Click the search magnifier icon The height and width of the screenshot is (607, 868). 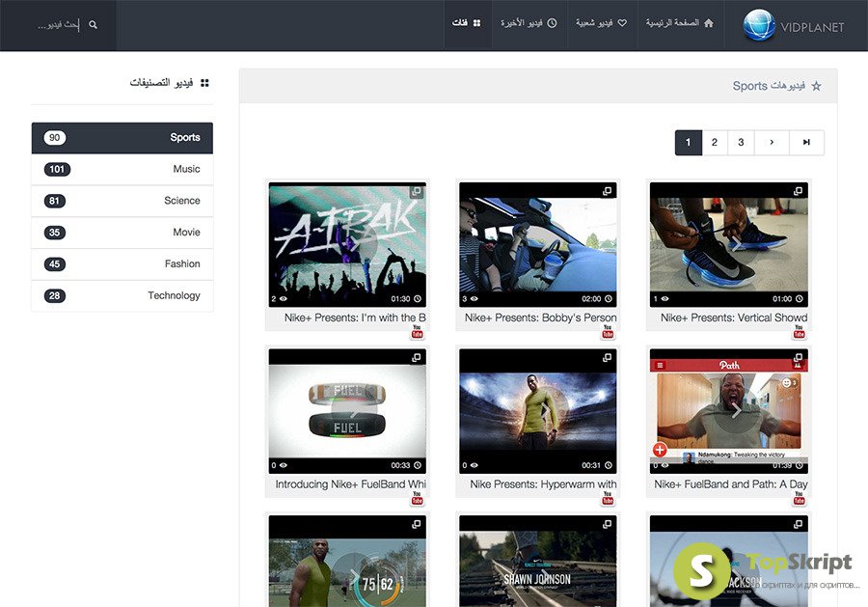point(93,25)
